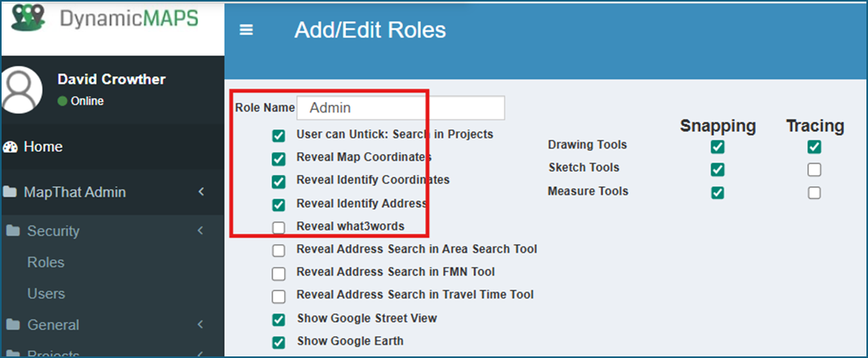Go to Home in the sidebar
Image resolution: width=868 pixels, height=358 pixels.
point(43,147)
